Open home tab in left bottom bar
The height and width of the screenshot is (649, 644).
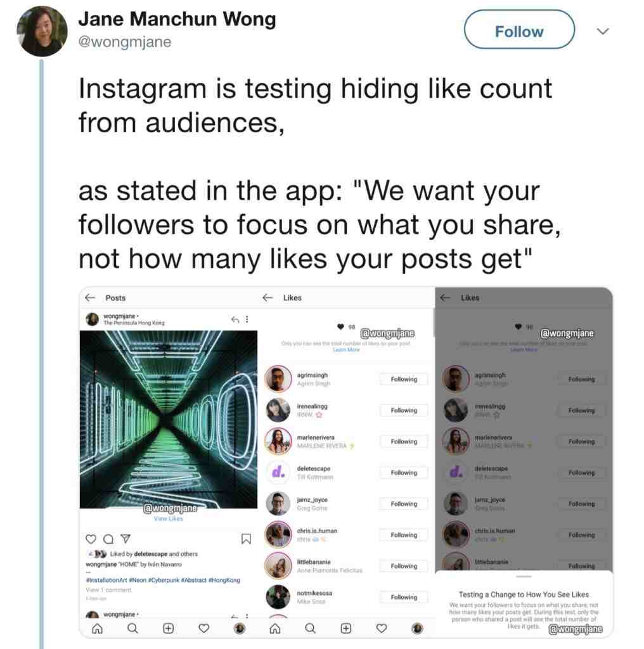[97, 629]
